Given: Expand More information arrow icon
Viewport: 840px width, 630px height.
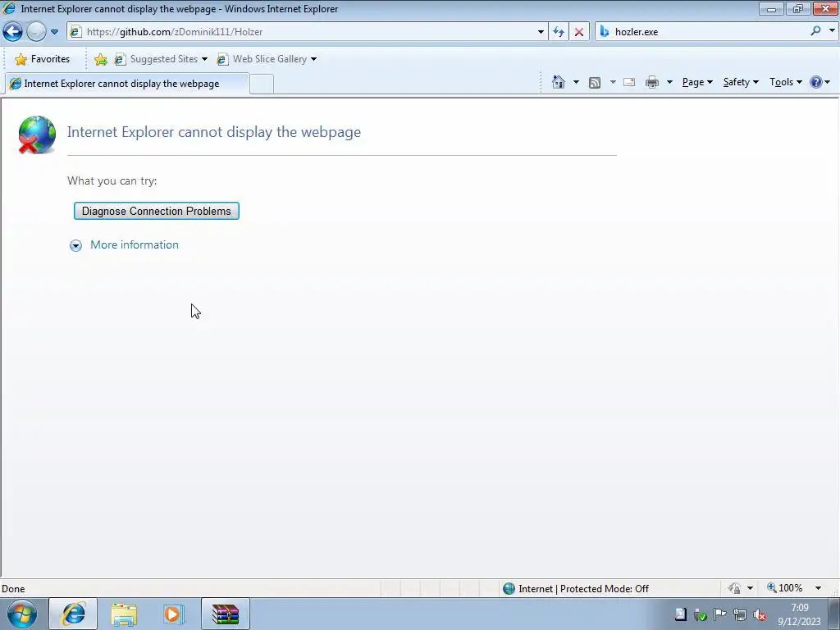Looking at the screenshot, I should (x=75, y=245).
